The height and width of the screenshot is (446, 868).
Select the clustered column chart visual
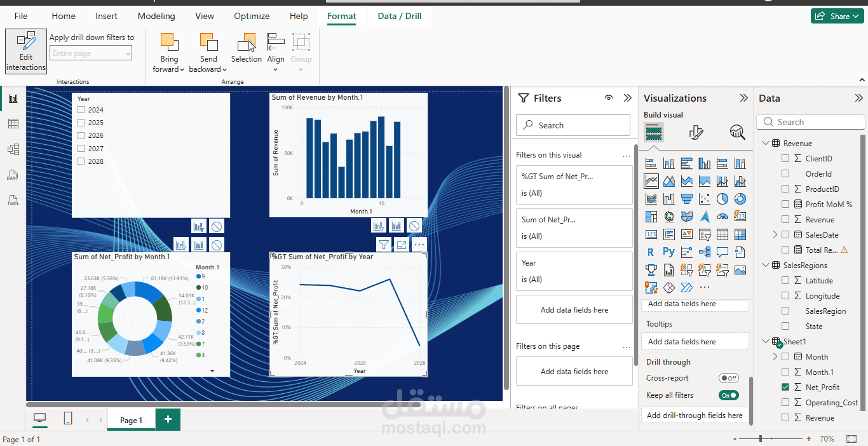pyautogui.click(x=704, y=163)
